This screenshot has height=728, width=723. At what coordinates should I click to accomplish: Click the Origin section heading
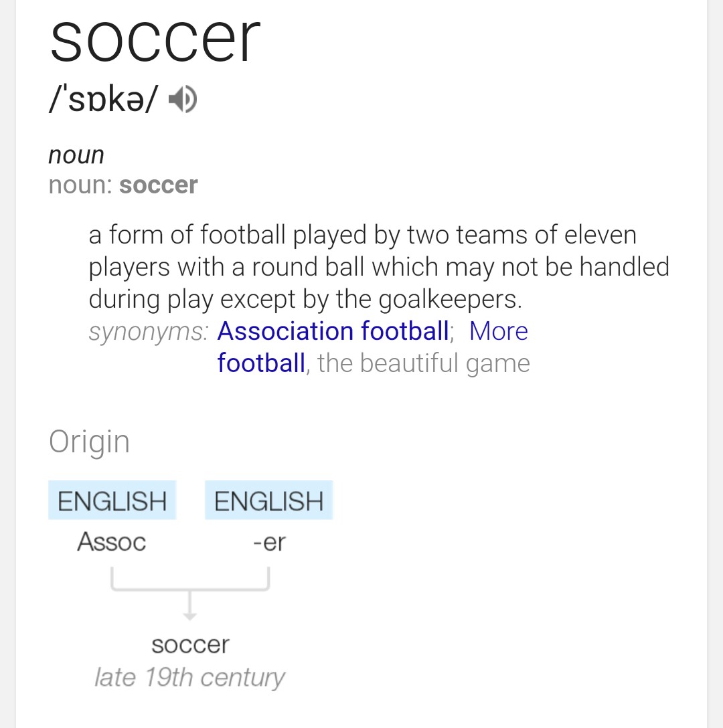[x=89, y=442]
